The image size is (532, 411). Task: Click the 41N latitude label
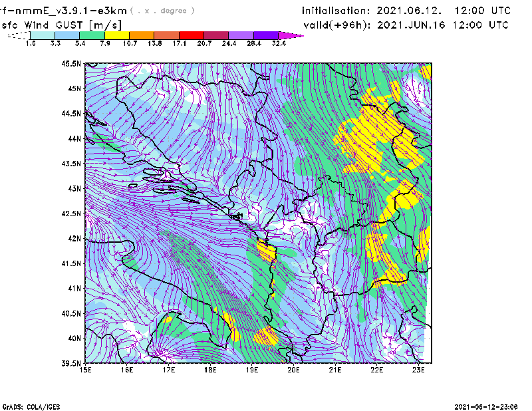[74, 288]
